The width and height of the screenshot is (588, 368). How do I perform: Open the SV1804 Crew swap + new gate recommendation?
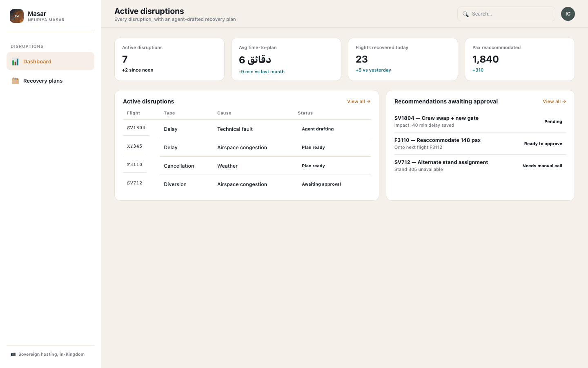pyautogui.click(x=480, y=121)
